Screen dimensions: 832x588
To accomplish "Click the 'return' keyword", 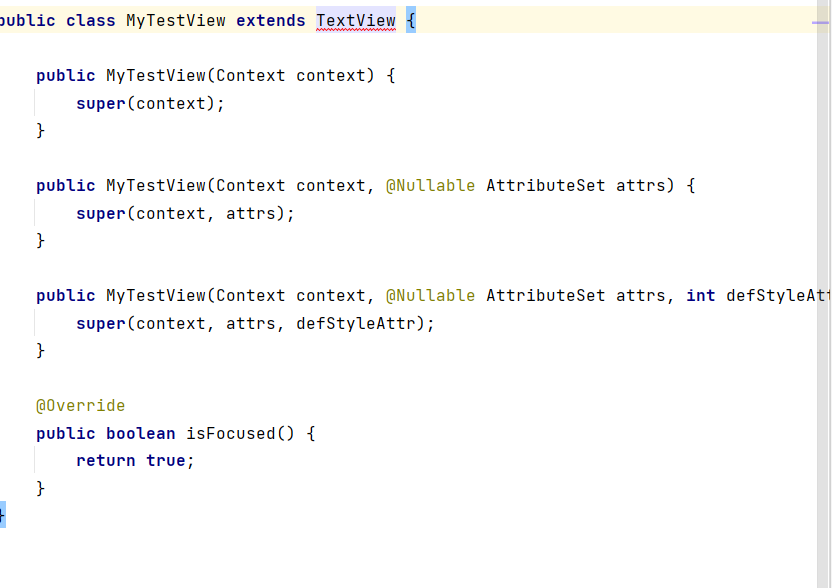I will [105, 461].
